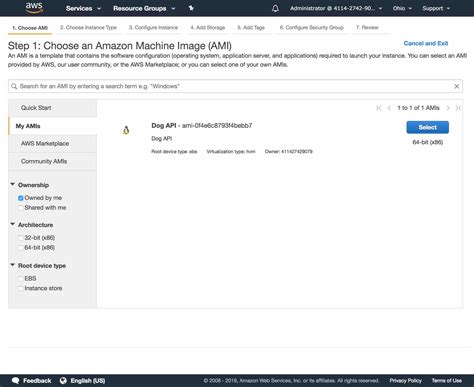Open the notifications bell icon
This screenshot has height=387, width=474.
pos(275,8)
